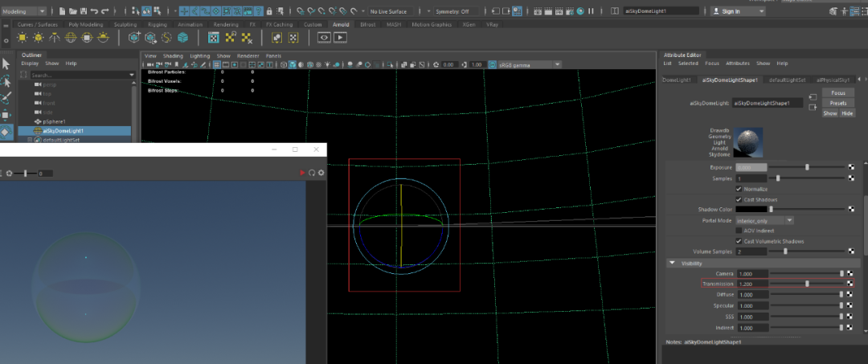Click the Focus button in Attribute Editor
This screenshot has height=364, width=868.
(837, 93)
